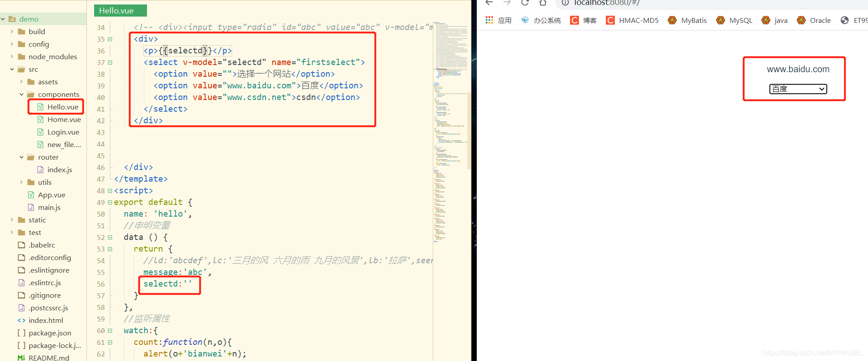Fold code block at line 35
Viewport: 868px width, 361px height.
click(110, 39)
